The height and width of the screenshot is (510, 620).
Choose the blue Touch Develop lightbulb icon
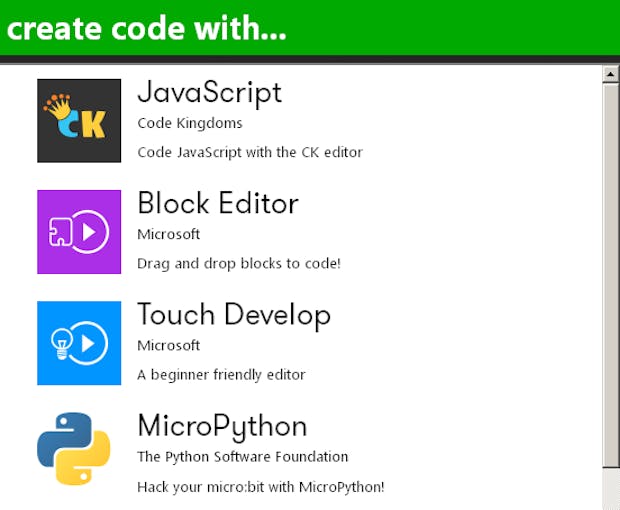79,343
